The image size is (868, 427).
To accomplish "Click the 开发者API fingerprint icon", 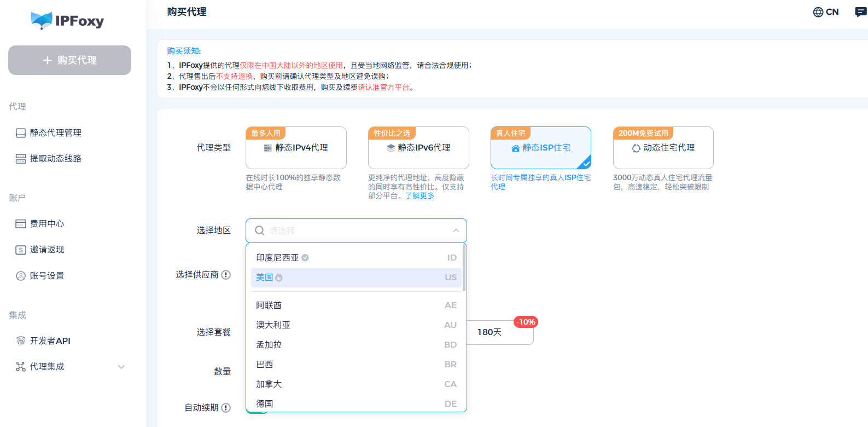I will [21, 341].
